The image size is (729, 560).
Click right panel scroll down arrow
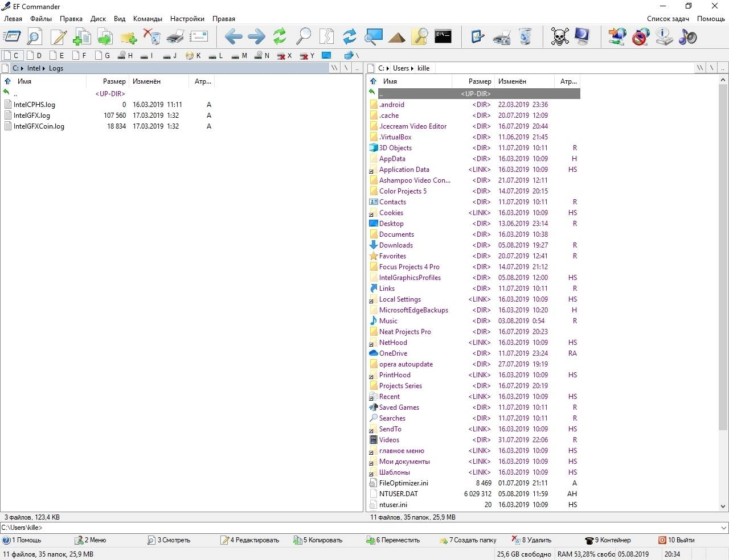pyautogui.click(x=723, y=506)
